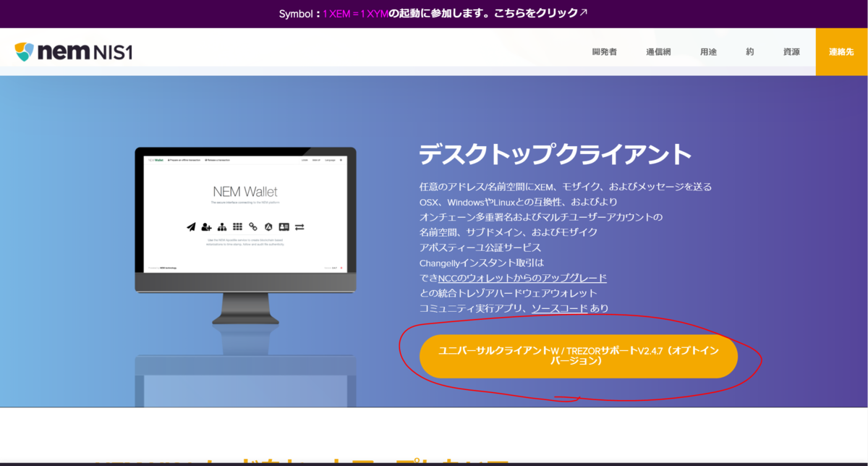Open the 約 menu item
This screenshot has height=466, width=868.
tap(750, 52)
